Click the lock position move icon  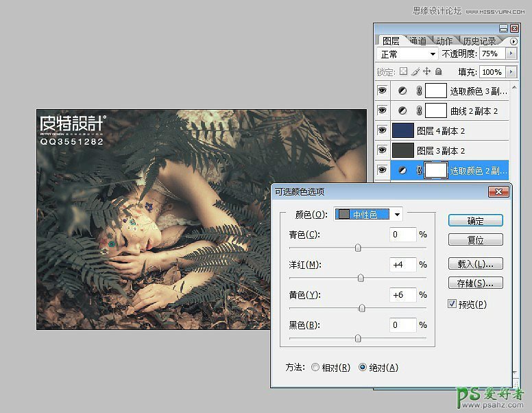[x=426, y=71]
